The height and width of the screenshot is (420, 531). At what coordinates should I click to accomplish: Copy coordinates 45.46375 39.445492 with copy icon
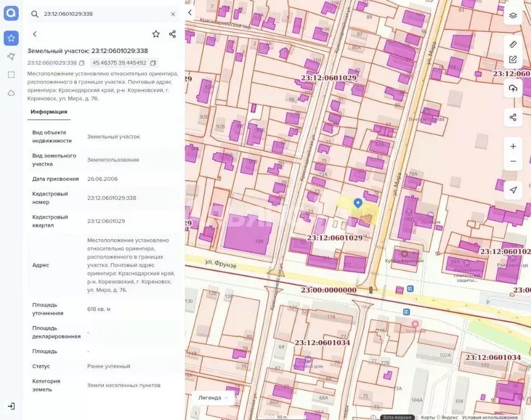point(152,63)
